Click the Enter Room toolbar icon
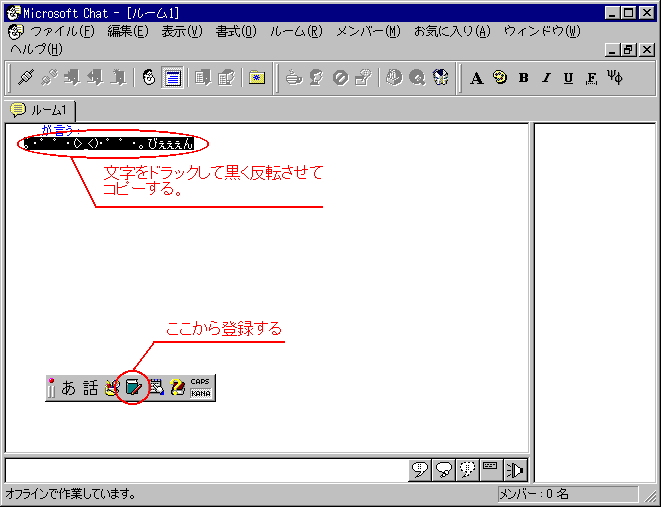 click(72, 78)
